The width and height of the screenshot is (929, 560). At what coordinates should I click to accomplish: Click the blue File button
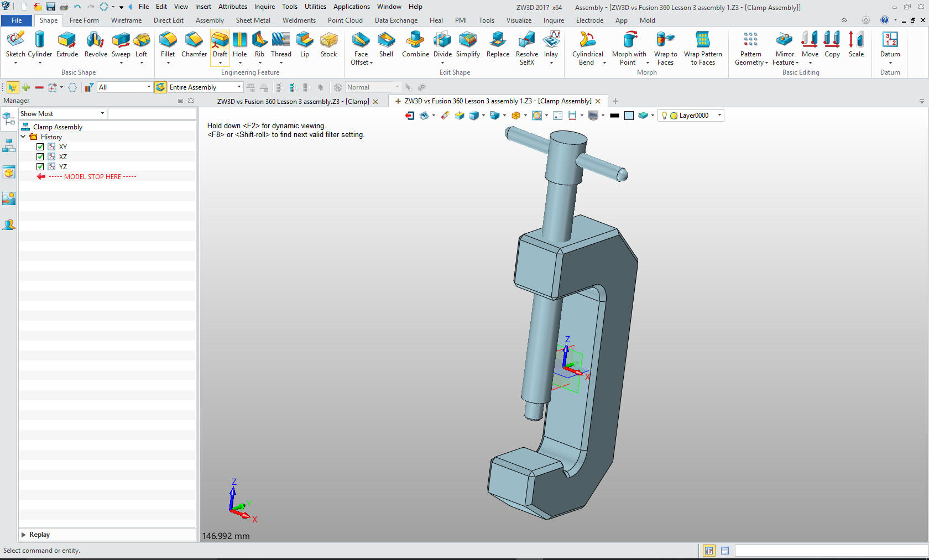pyautogui.click(x=17, y=20)
